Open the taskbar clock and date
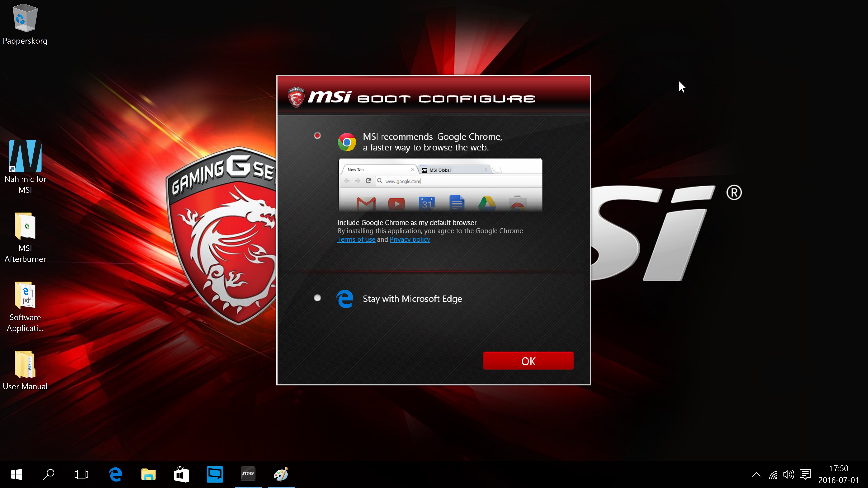The image size is (868, 488). click(838, 474)
